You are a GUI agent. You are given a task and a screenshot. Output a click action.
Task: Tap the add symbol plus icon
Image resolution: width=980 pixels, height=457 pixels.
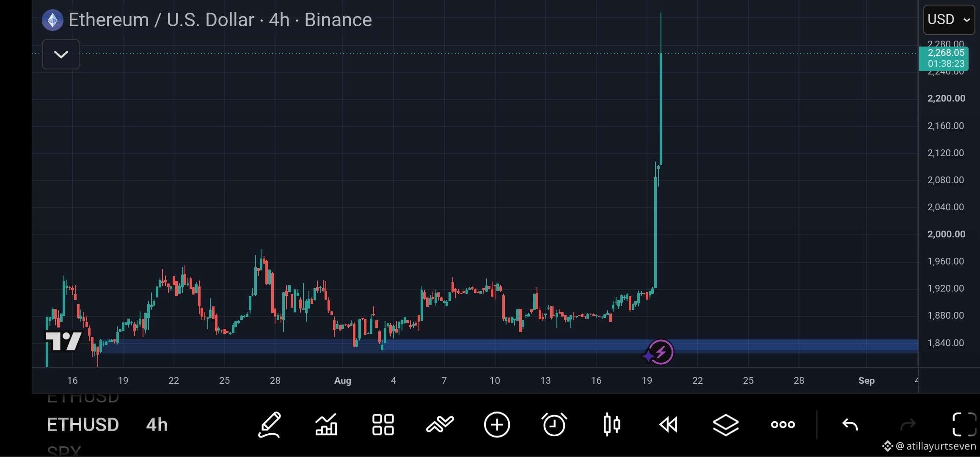click(x=497, y=424)
